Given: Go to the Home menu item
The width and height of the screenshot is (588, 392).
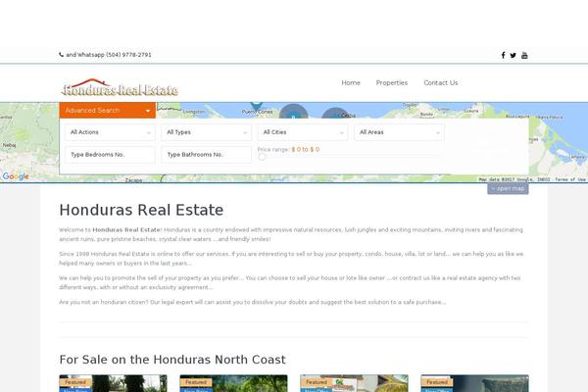Looking at the screenshot, I should [x=351, y=83].
